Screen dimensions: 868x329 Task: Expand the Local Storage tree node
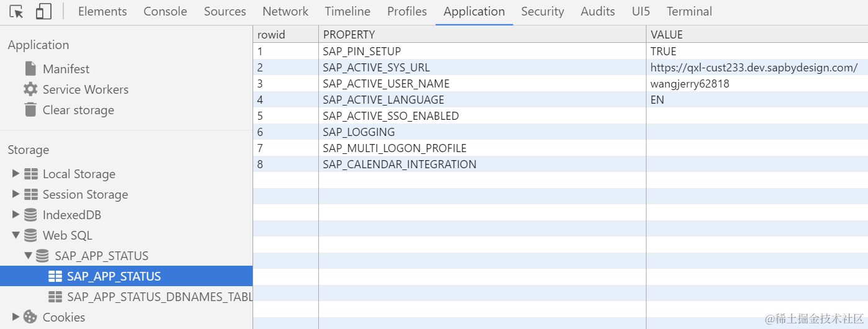[x=16, y=174]
